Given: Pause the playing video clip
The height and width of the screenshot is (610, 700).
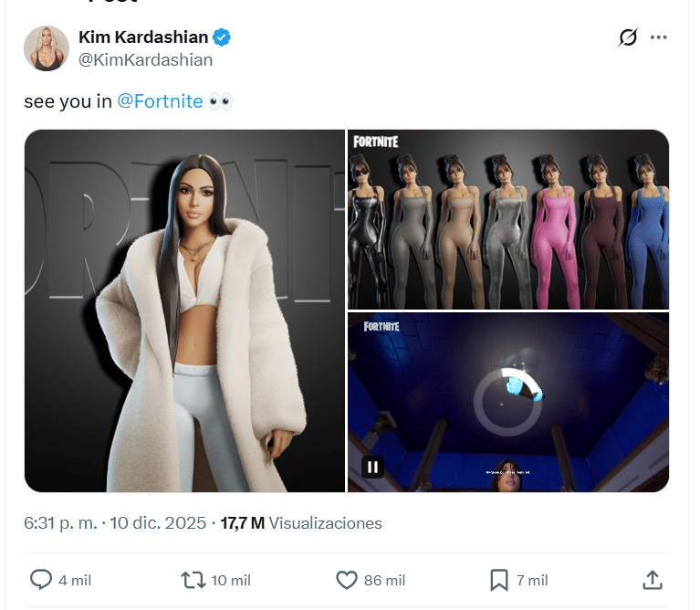Looking at the screenshot, I should point(372,467).
